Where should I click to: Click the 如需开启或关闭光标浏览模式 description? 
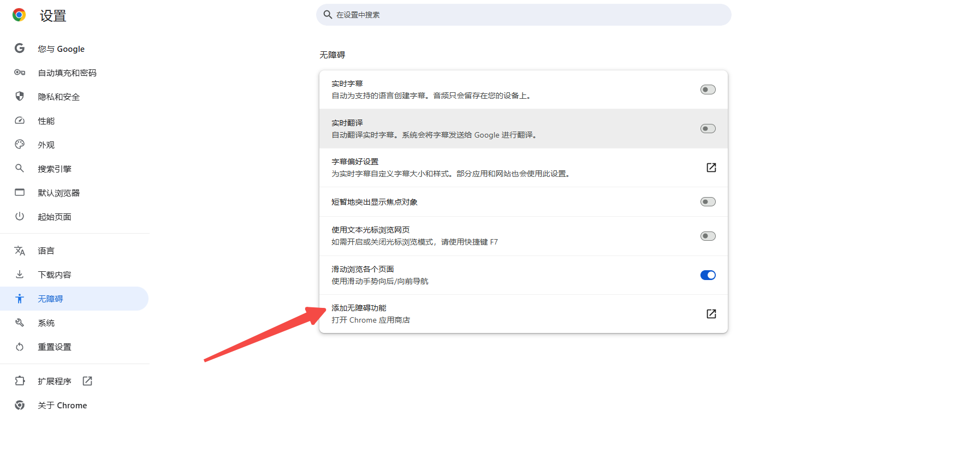pos(414,242)
